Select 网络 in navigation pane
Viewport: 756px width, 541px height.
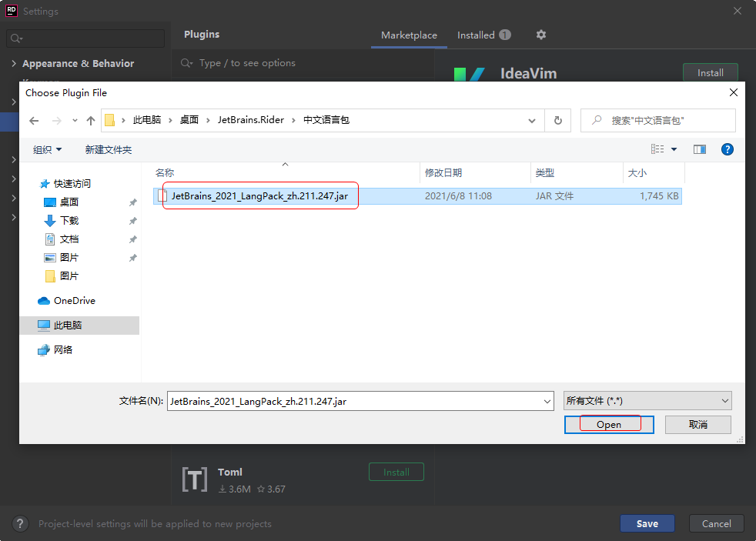click(62, 349)
